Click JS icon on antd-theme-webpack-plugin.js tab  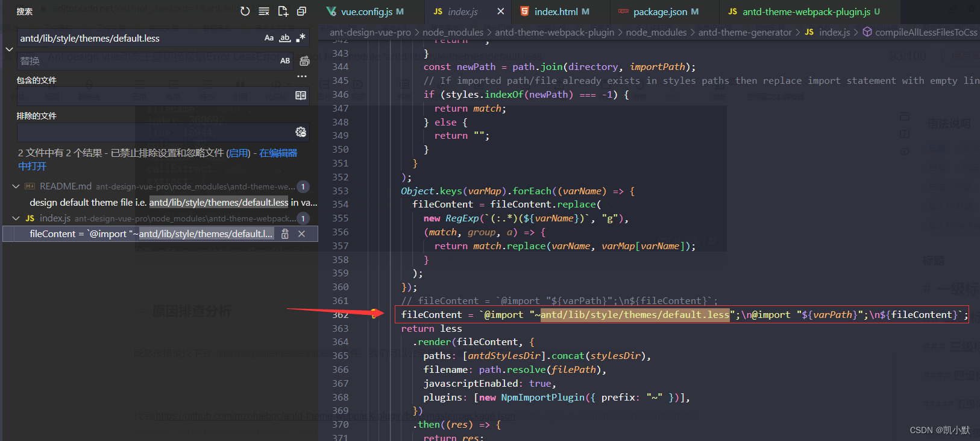(732, 11)
